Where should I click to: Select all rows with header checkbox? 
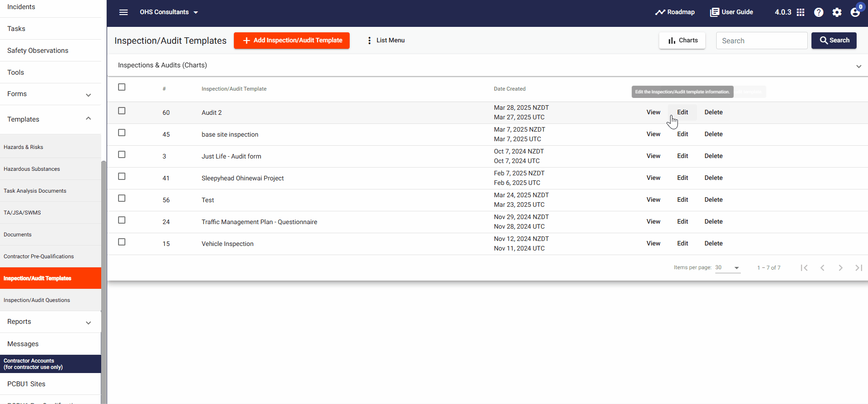pos(122,87)
